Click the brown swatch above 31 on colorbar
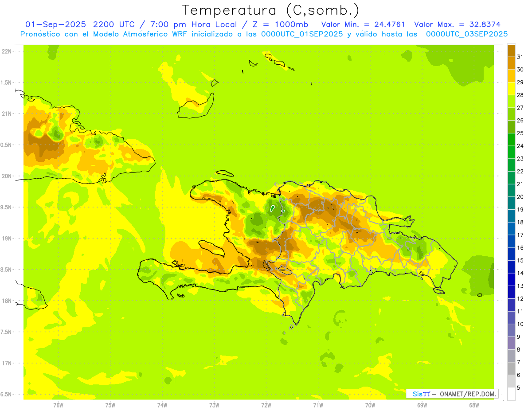The width and height of the screenshot is (532, 411). (511, 50)
